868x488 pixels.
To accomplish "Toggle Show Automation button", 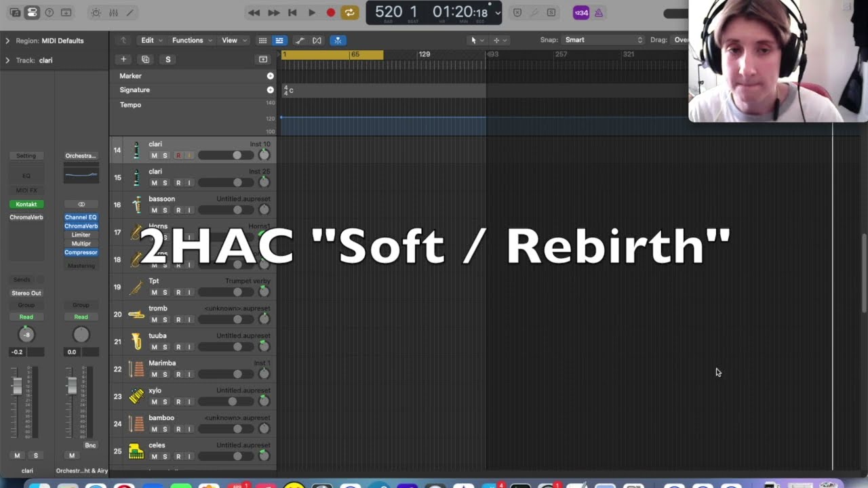I will point(300,41).
